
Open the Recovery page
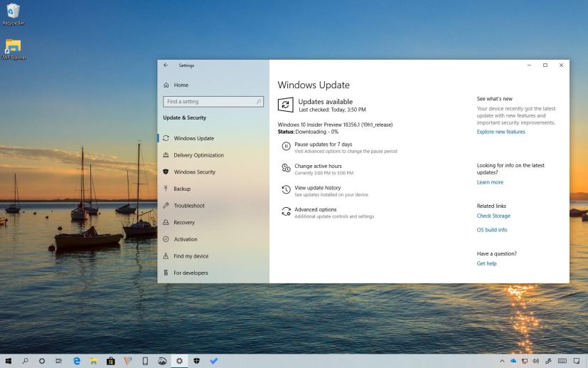point(184,222)
